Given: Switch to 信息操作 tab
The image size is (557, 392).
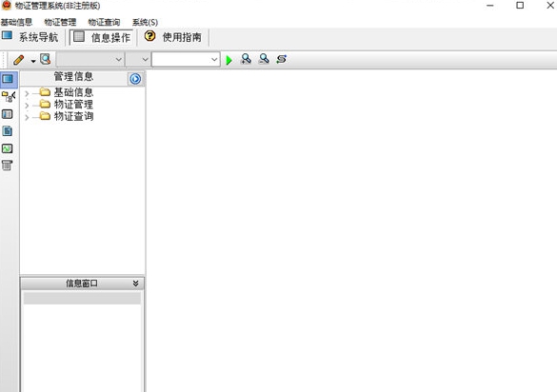Looking at the screenshot, I should coord(102,37).
